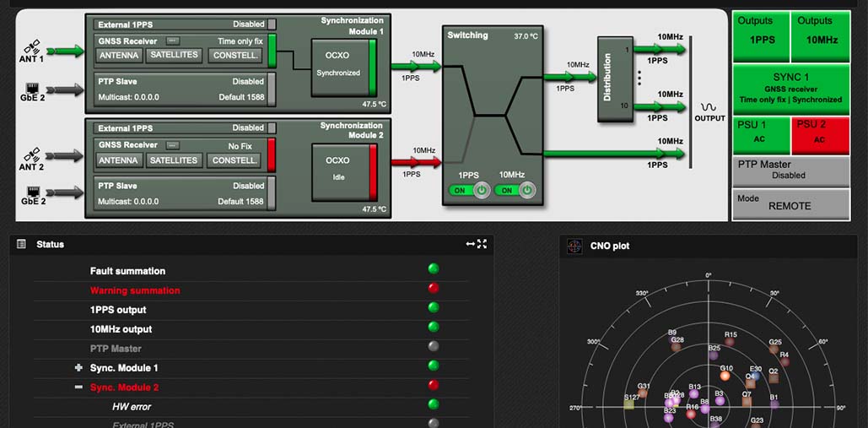
Task: Select the Warning summation status row
Action: (x=251, y=290)
